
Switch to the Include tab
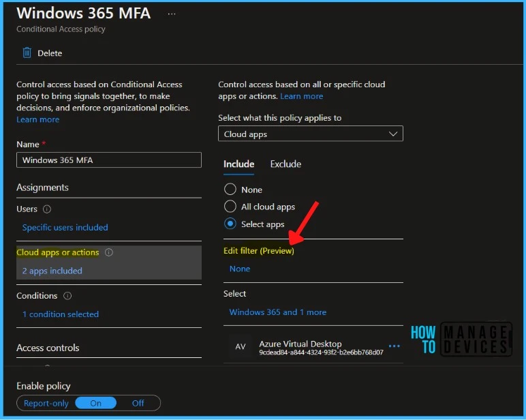(239, 164)
